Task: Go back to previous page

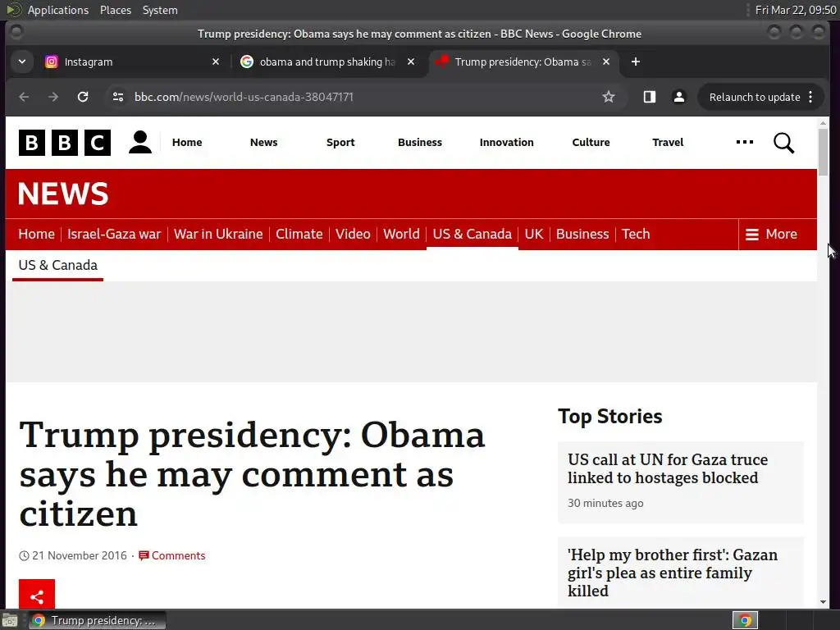Action: (24, 97)
